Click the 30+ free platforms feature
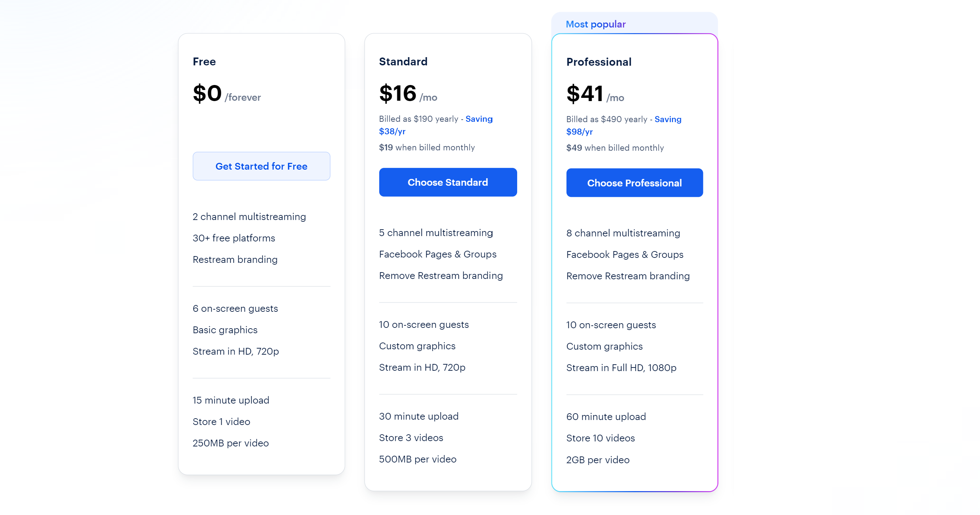980x515 pixels. click(234, 238)
